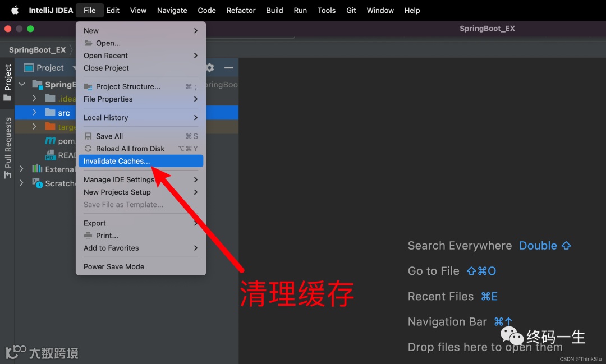The image size is (606, 364).
Task: Hide the Project panel with minus icon
Action: pos(228,68)
